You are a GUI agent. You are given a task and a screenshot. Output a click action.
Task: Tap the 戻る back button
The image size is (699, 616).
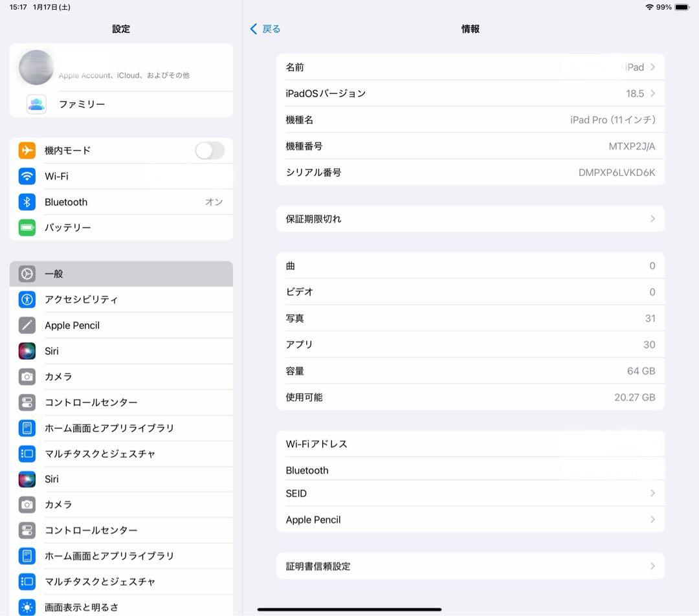coord(265,28)
